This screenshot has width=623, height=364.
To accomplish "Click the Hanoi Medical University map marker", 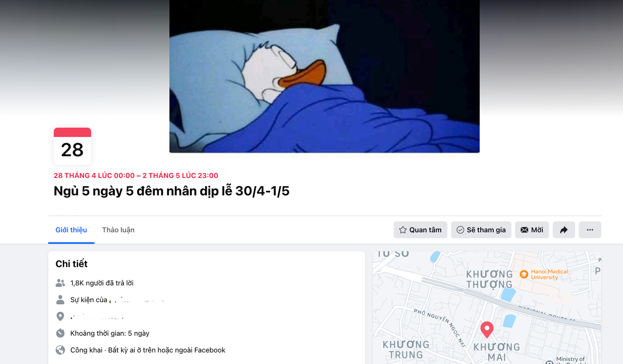I will (x=524, y=274).
